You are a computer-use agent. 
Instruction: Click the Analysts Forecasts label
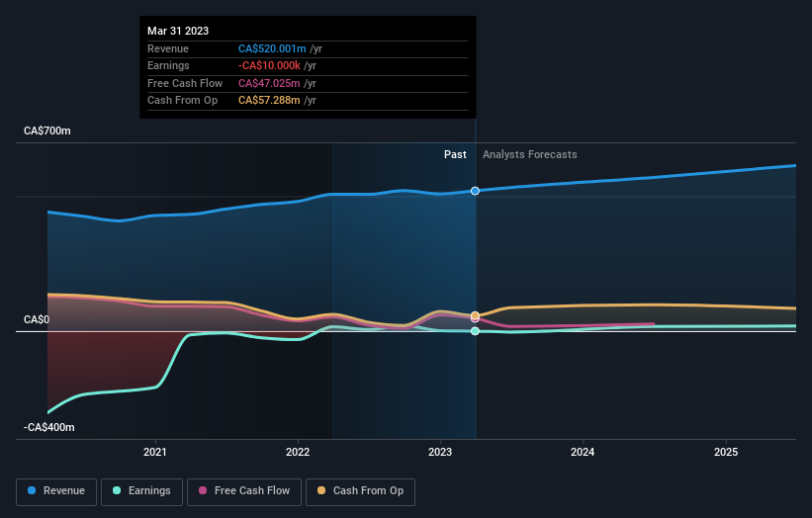click(x=530, y=155)
